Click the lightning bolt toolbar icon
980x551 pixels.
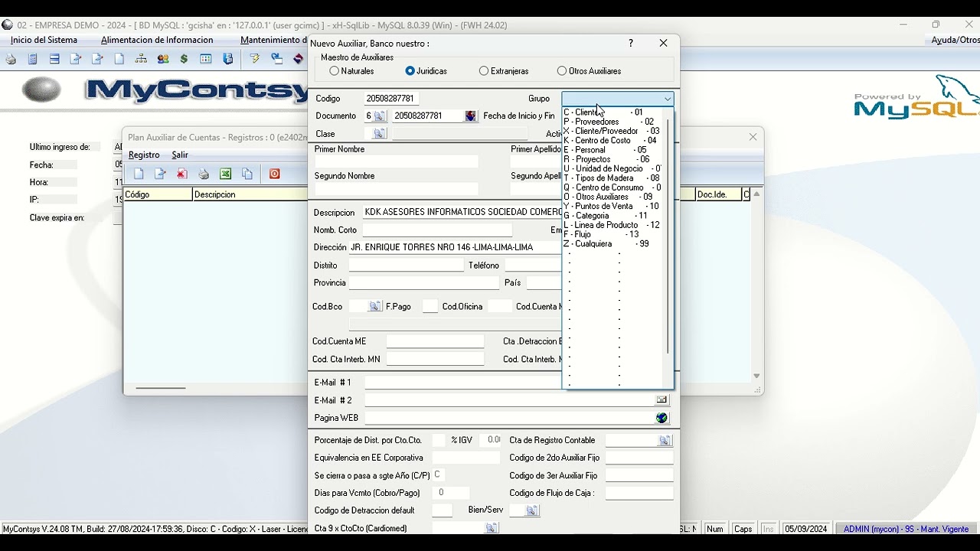pyautogui.click(x=255, y=59)
